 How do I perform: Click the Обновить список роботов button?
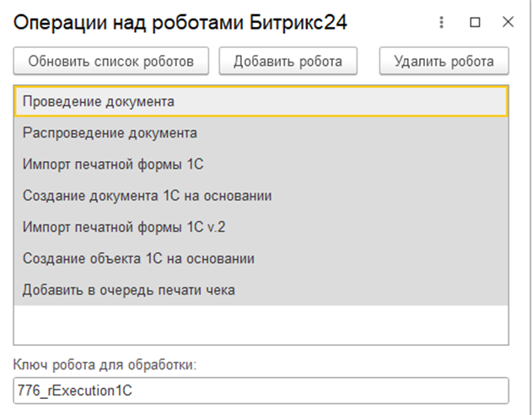pyautogui.click(x=111, y=61)
